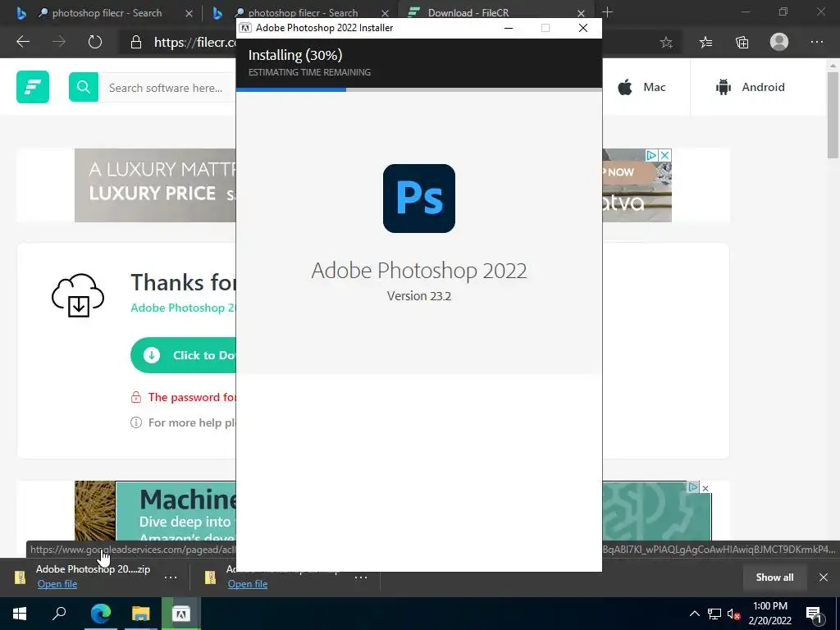This screenshot has width=840, height=630.
Task: Click the muted volume tray icon
Action: pos(733,614)
